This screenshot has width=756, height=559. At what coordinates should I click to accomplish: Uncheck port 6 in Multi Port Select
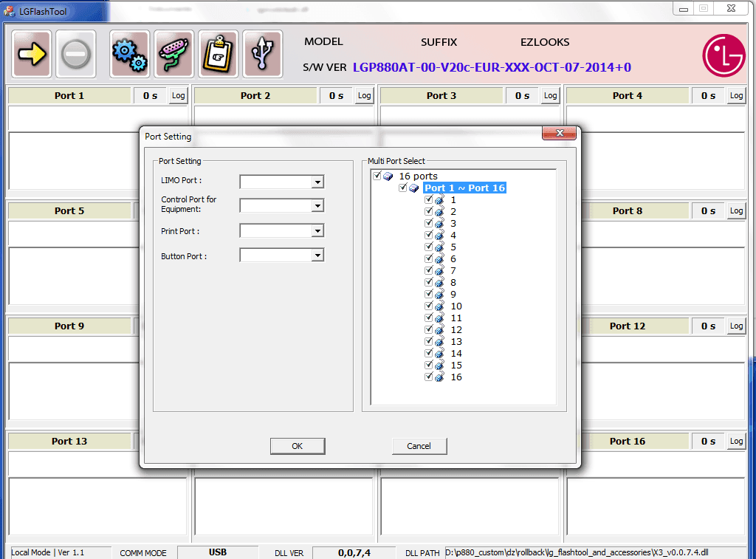tap(429, 258)
